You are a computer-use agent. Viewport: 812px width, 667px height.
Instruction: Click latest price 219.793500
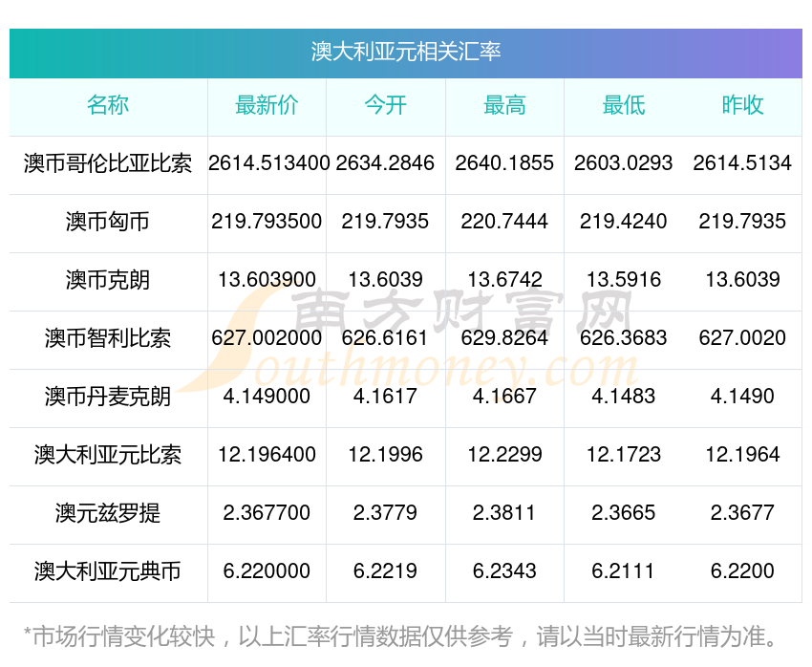coord(267,222)
